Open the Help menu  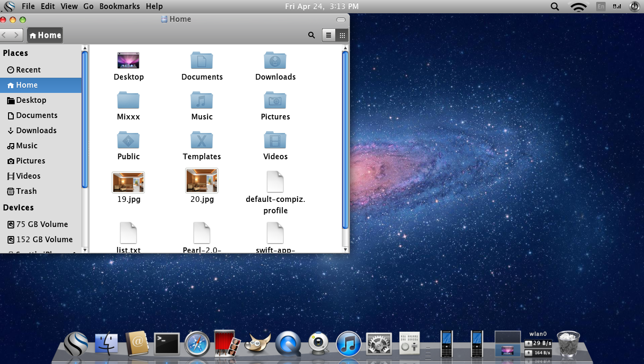tap(154, 6)
